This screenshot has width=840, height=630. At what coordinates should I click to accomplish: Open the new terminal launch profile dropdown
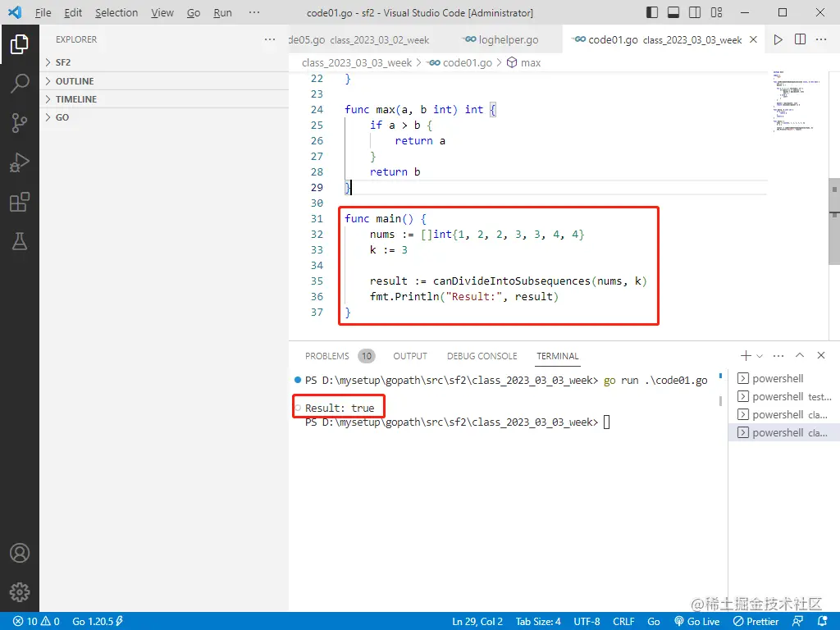pos(759,356)
